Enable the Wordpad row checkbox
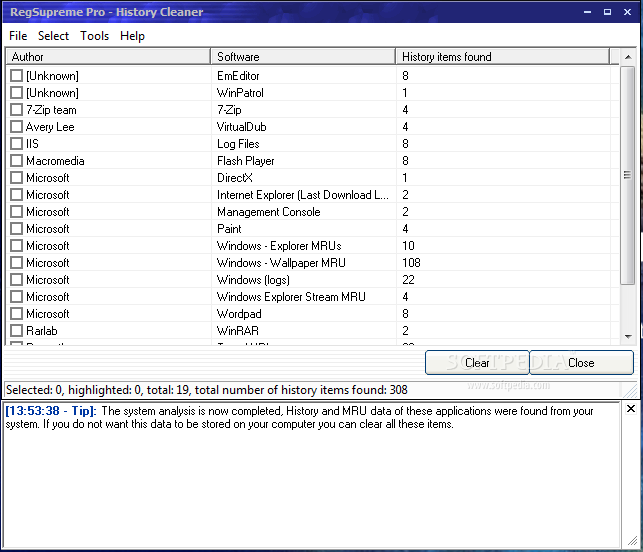Viewport: 643px width, 552px height. click(x=16, y=314)
